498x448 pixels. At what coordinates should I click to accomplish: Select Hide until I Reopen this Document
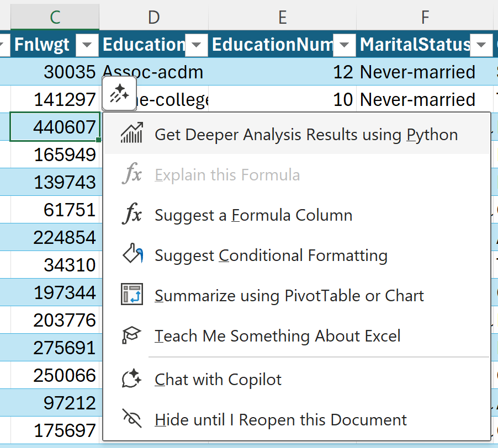pyautogui.click(x=280, y=420)
